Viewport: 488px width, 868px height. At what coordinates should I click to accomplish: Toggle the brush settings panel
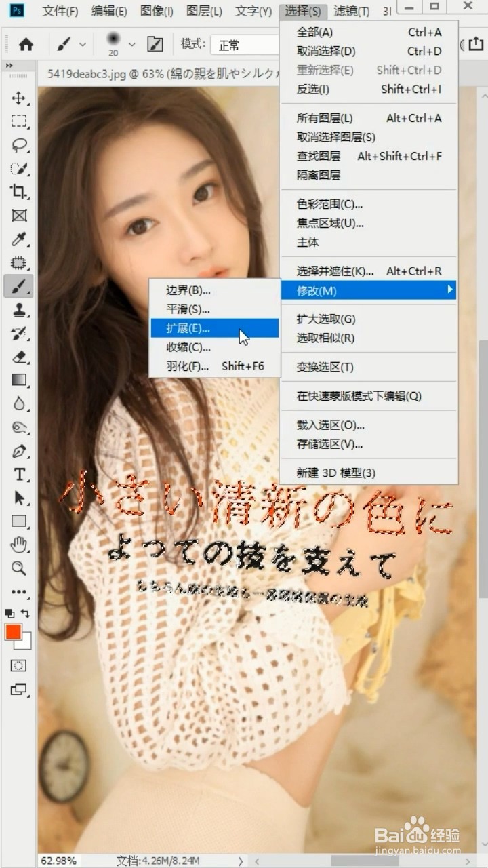click(155, 45)
